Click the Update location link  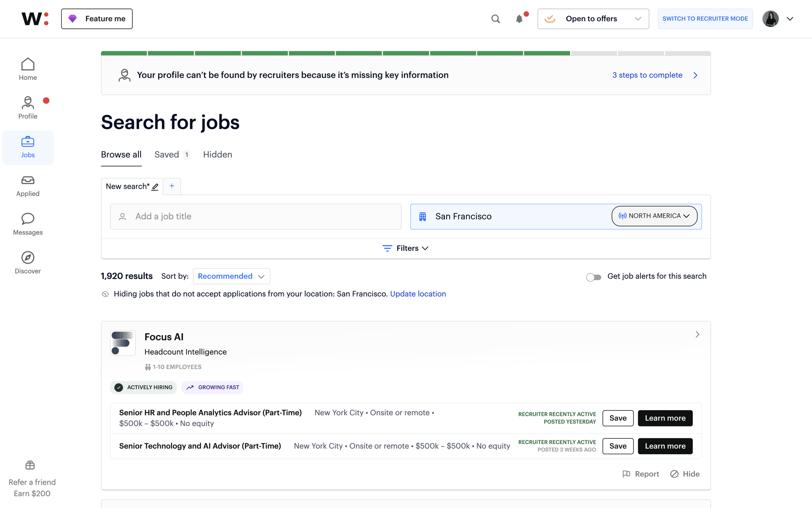(x=418, y=294)
